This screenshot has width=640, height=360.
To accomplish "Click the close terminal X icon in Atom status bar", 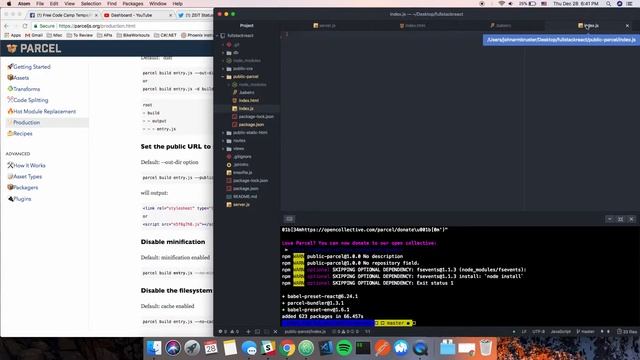I will coord(275,331).
